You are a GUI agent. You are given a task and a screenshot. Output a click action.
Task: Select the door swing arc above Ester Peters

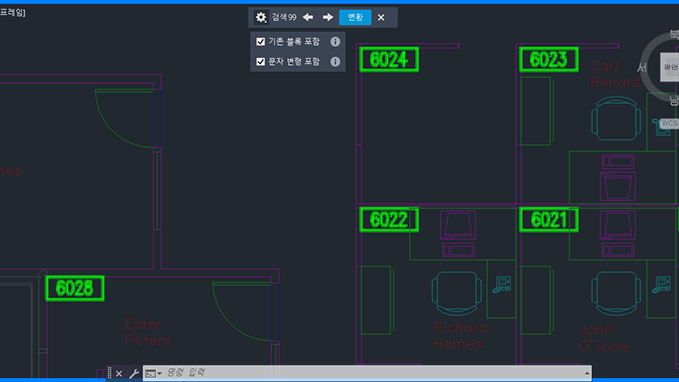click(241, 313)
